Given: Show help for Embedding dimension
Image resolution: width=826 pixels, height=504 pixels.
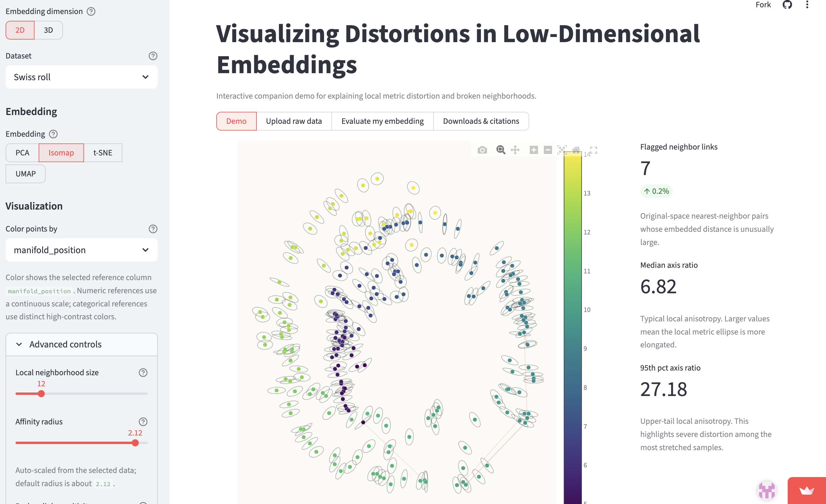Looking at the screenshot, I should [91, 11].
